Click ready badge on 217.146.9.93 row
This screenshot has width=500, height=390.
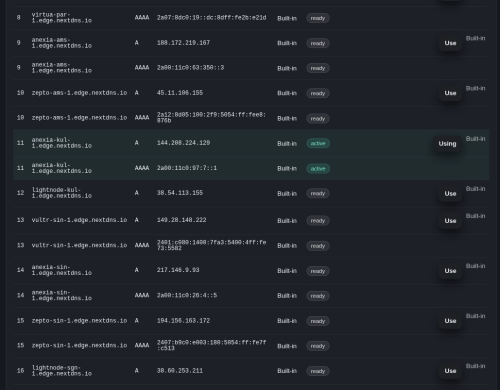318,271
